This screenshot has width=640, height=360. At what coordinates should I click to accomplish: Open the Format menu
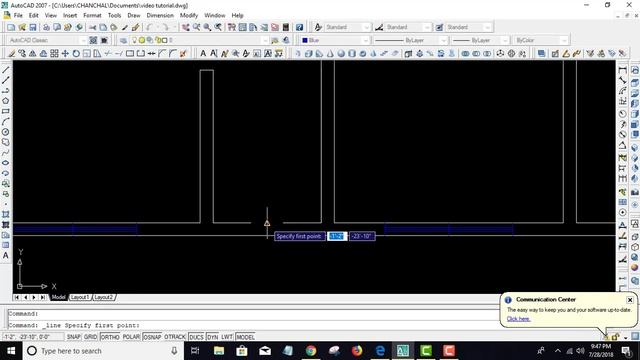[92, 16]
